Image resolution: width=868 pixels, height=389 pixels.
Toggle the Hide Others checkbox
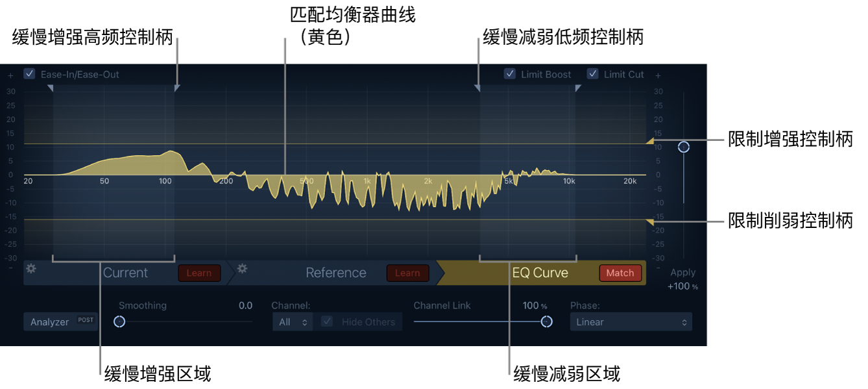coord(327,321)
